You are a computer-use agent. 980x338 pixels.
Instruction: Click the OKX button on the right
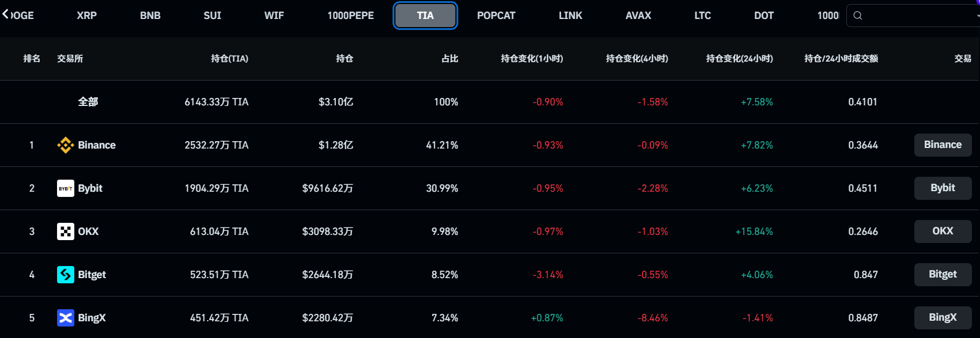coord(943,231)
